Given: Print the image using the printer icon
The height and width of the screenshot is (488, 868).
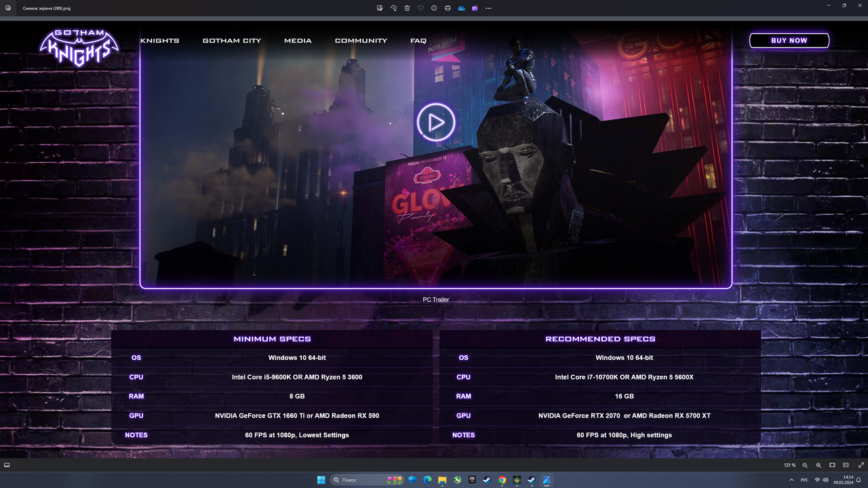Looking at the screenshot, I should [x=448, y=8].
